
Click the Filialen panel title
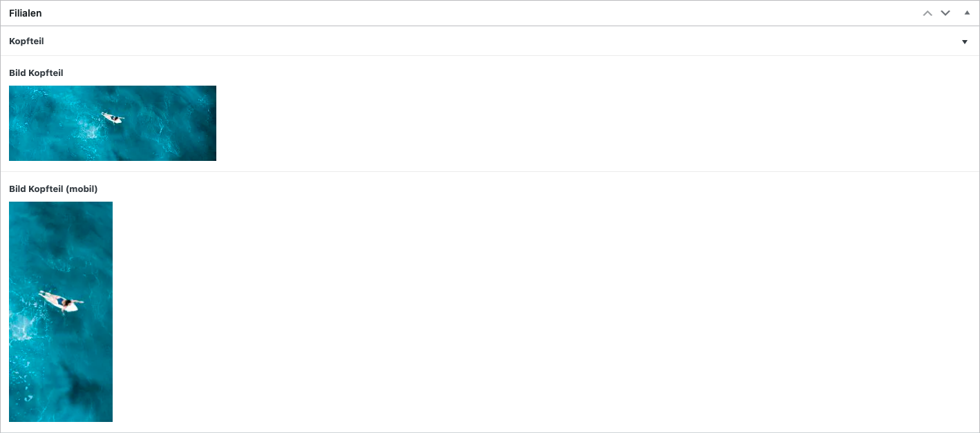tap(26, 13)
